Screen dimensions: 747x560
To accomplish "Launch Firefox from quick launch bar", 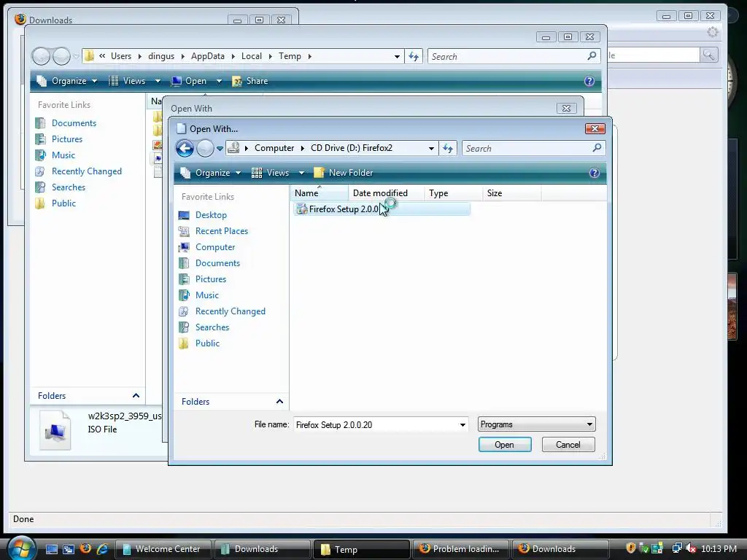I will coord(86,548).
